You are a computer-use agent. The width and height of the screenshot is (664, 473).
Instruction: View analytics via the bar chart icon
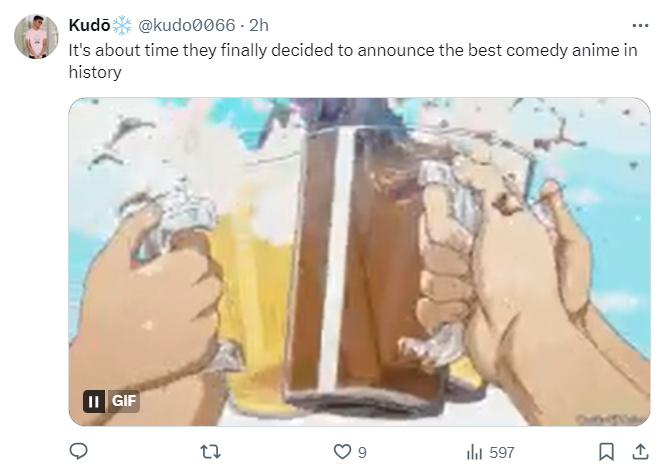pos(474,452)
